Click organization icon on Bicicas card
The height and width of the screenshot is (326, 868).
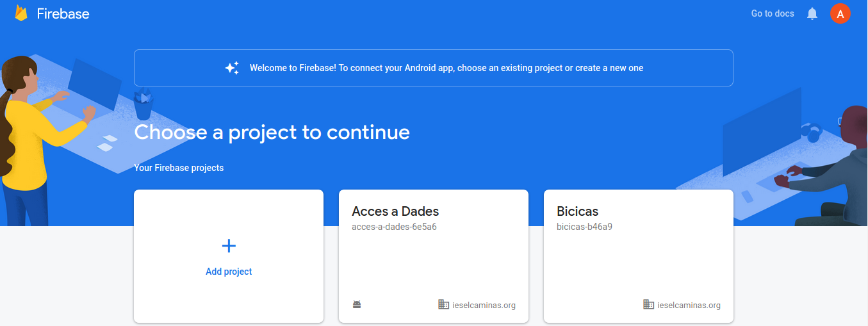(x=648, y=304)
